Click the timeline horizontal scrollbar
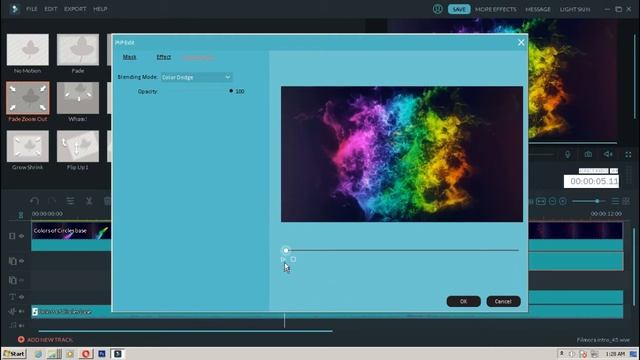Image resolution: width=640 pixels, height=360 pixels. coord(185,331)
